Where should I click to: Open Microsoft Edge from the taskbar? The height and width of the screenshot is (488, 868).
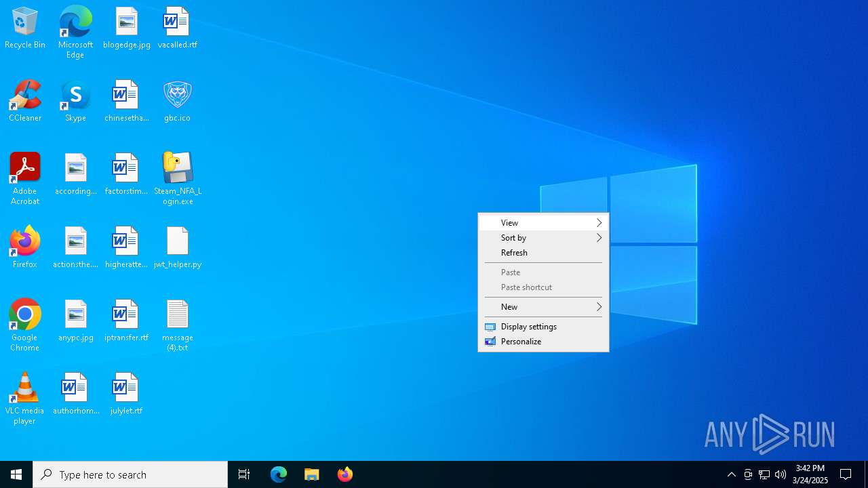279,474
